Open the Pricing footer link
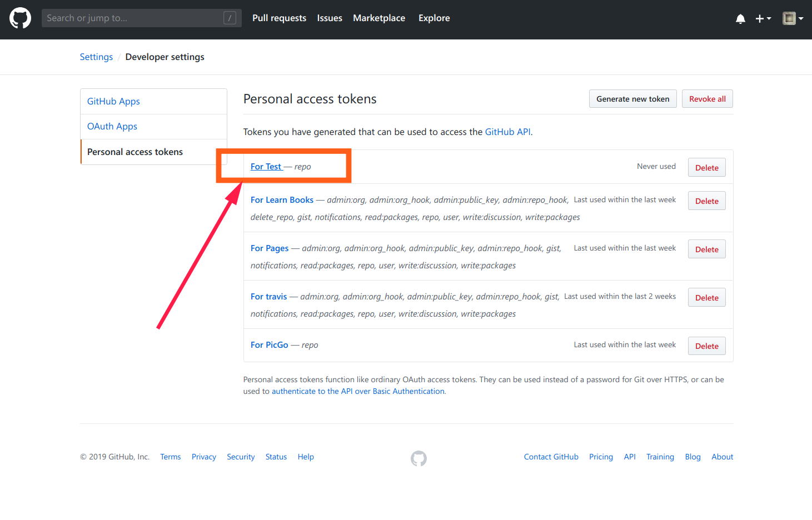The width and height of the screenshot is (812, 520). (601, 457)
